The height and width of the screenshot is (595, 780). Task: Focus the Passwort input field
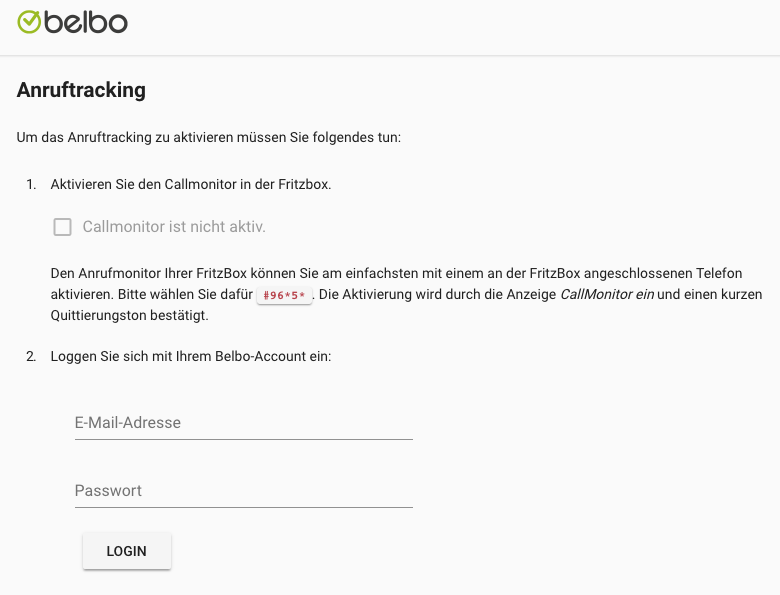coord(244,491)
